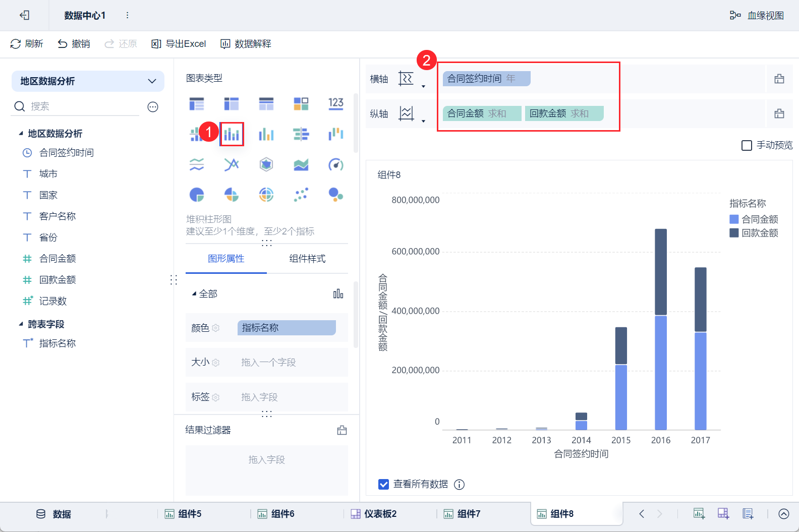This screenshot has height=532, width=799.
Task: Select the 城市 field
Action: [x=48, y=174]
